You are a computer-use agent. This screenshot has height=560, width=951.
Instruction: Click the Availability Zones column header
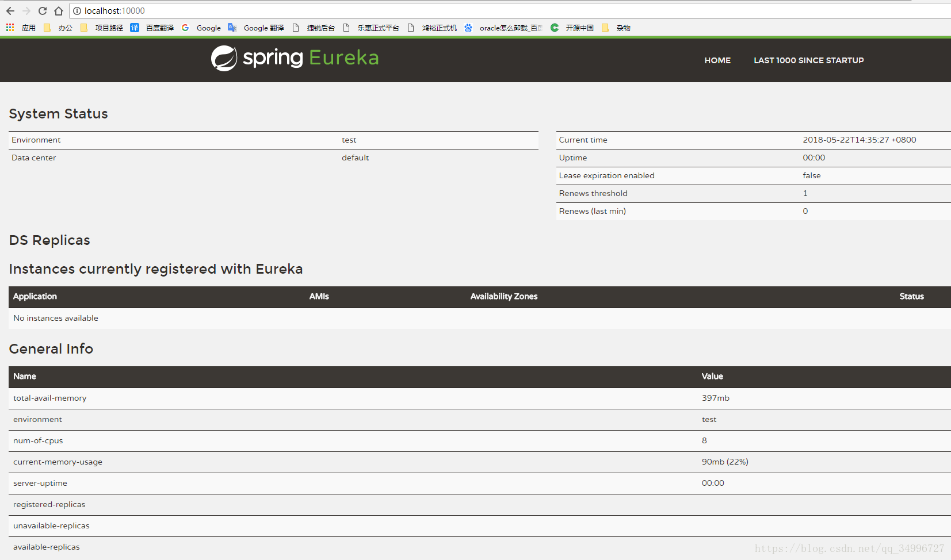(x=504, y=297)
